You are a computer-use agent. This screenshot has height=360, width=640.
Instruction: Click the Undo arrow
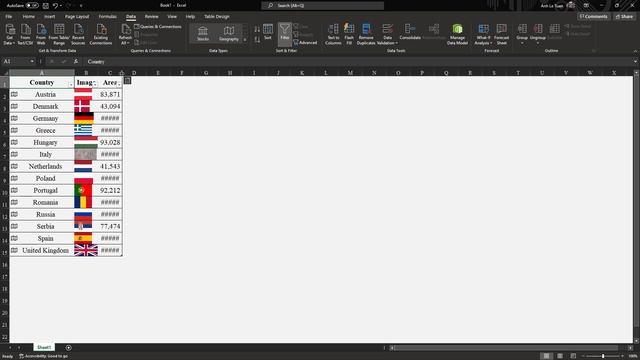point(55,6)
